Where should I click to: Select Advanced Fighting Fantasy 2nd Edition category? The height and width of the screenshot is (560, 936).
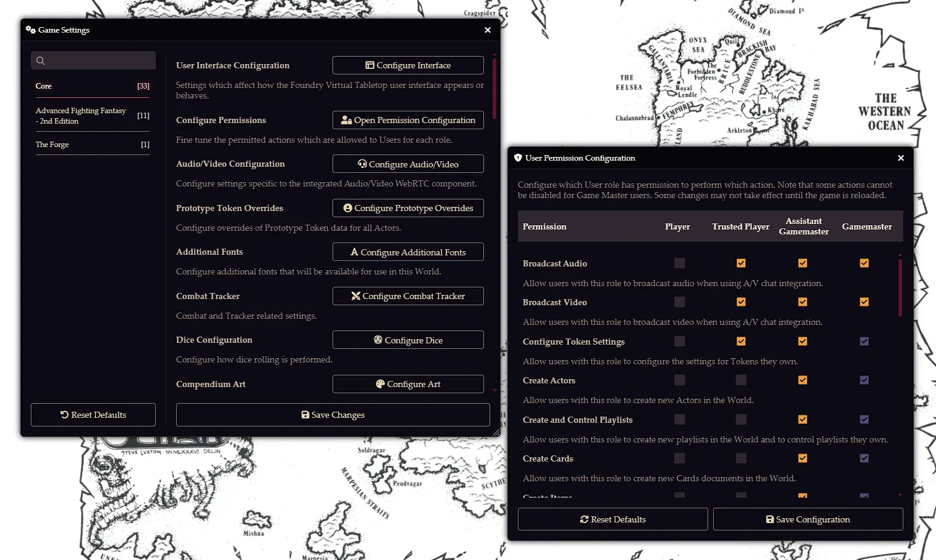coord(92,116)
